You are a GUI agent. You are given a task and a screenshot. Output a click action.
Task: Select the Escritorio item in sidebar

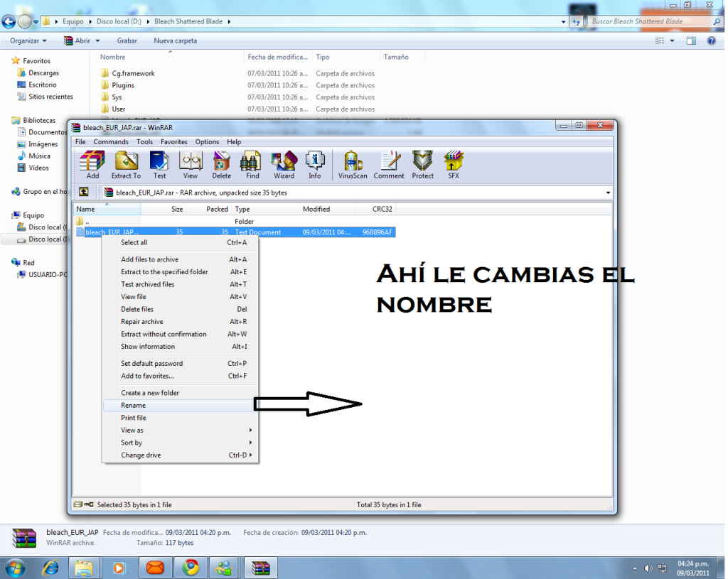42,85
